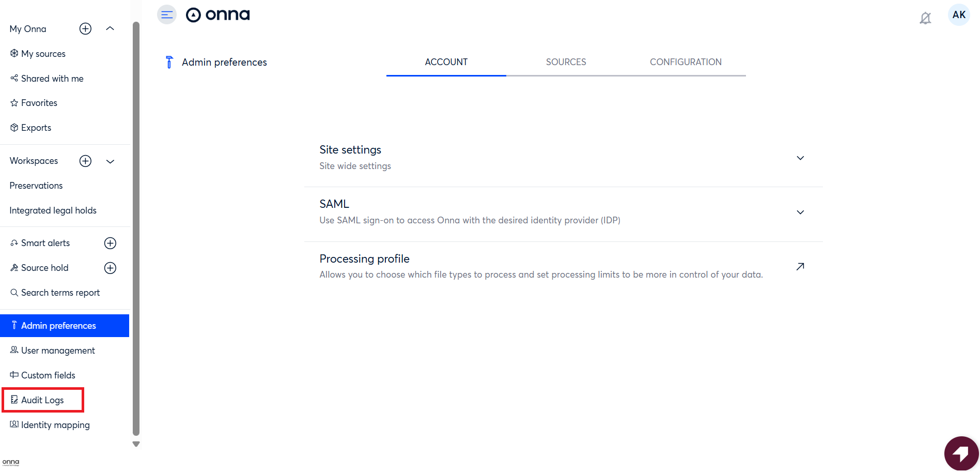Open Audit Logs in sidebar
980x472 pixels.
point(42,400)
